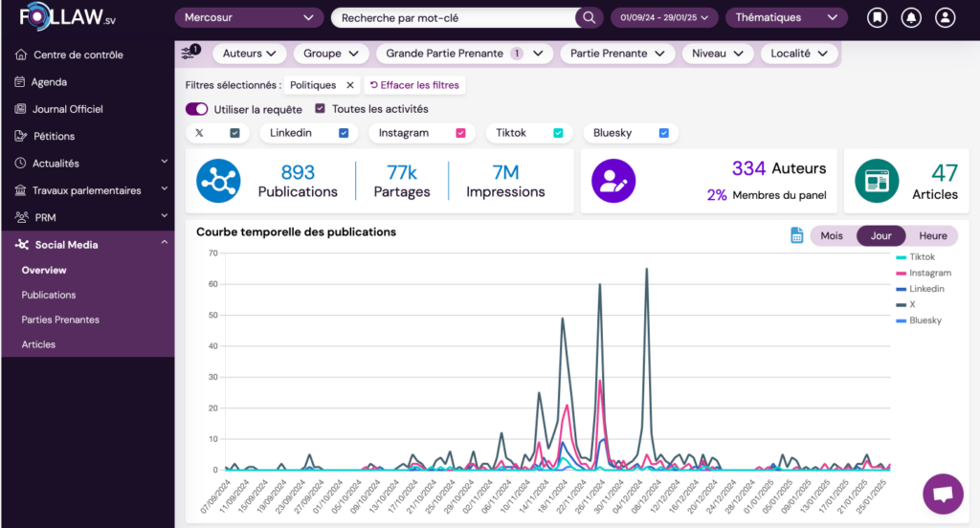Open the Thématiques dropdown
980x528 pixels.
(786, 18)
